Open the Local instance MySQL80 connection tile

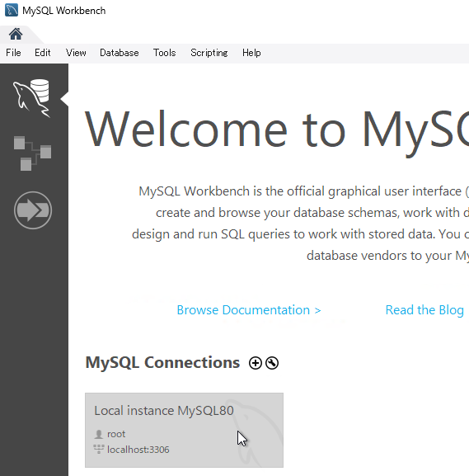(x=184, y=430)
